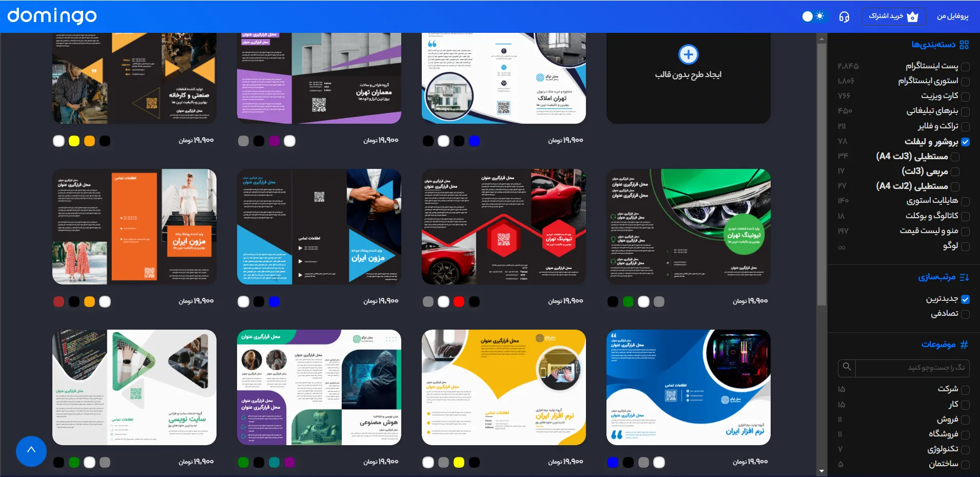Image resolution: width=980 pixels, height=477 pixels.
Task: Open the green car تیونینگ تهران template
Action: coord(689,226)
